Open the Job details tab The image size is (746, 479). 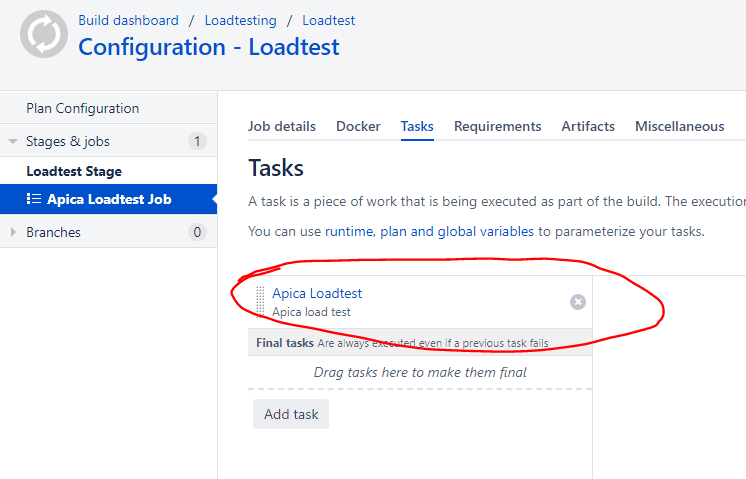coord(282,126)
